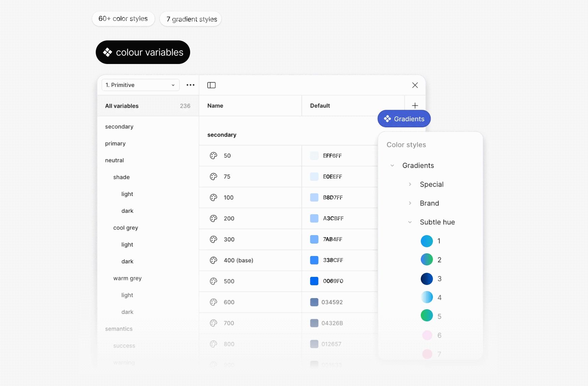Open the 1. Primitive collection dropdown

[x=141, y=85]
